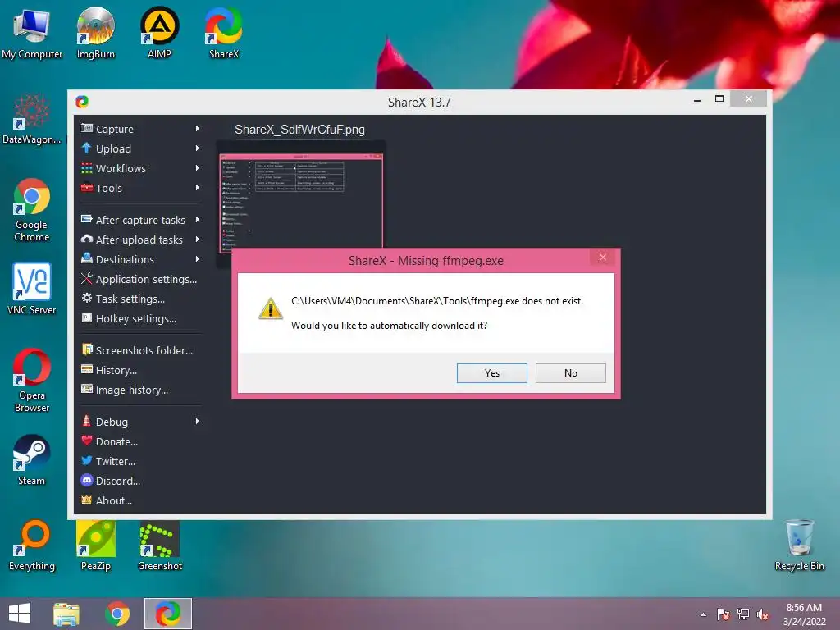Click the Donate heart icon

coord(86,441)
